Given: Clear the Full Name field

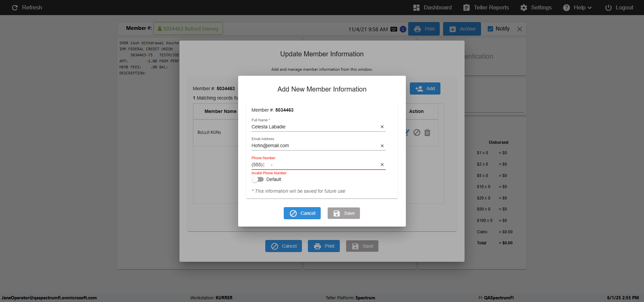Looking at the screenshot, I should click(x=382, y=127).
